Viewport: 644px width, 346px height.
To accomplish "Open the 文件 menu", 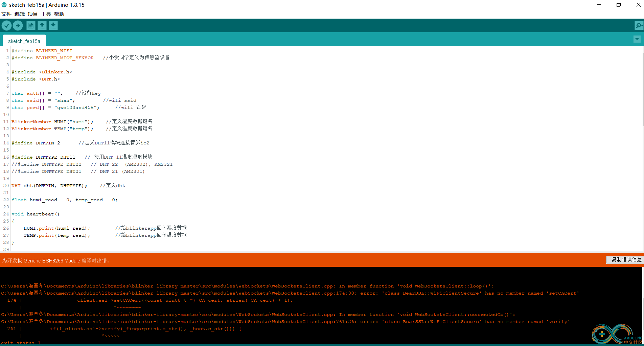I will tap(6, 14).
